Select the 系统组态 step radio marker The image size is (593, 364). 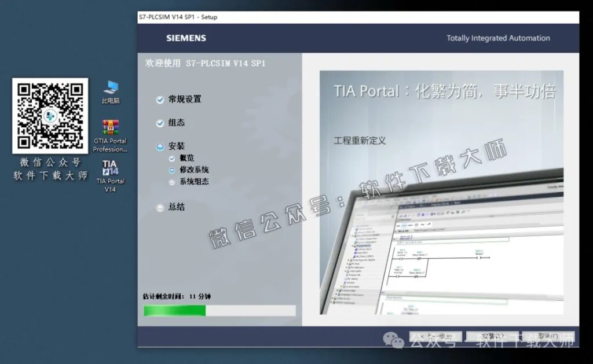tap(171, 181)
